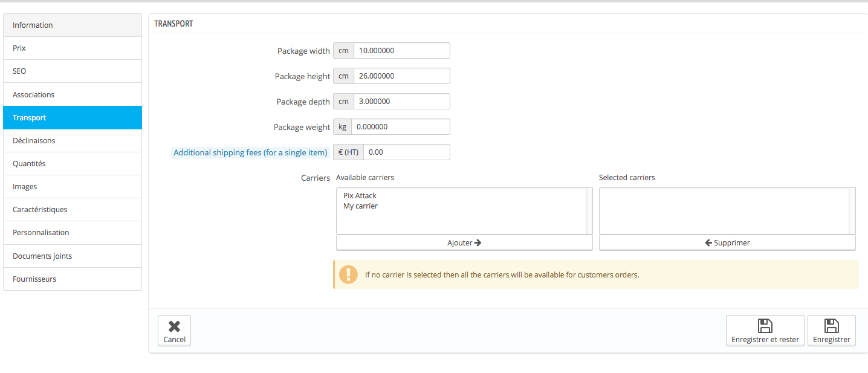868x373 pixels.
Task: Click the Package weight input field
Action: [x=401, y=127]
